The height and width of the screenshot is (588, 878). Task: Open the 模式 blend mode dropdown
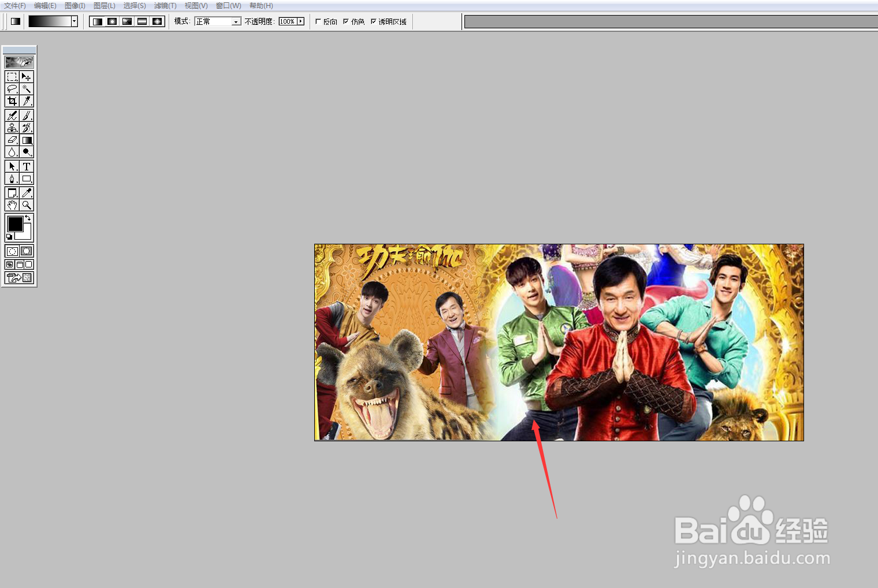[x=218, y=21]
